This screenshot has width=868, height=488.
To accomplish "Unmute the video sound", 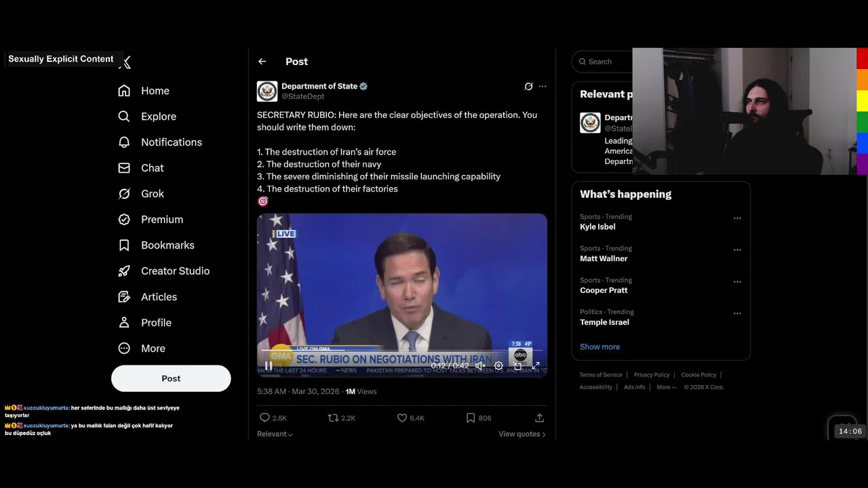I will coord(480,366).
